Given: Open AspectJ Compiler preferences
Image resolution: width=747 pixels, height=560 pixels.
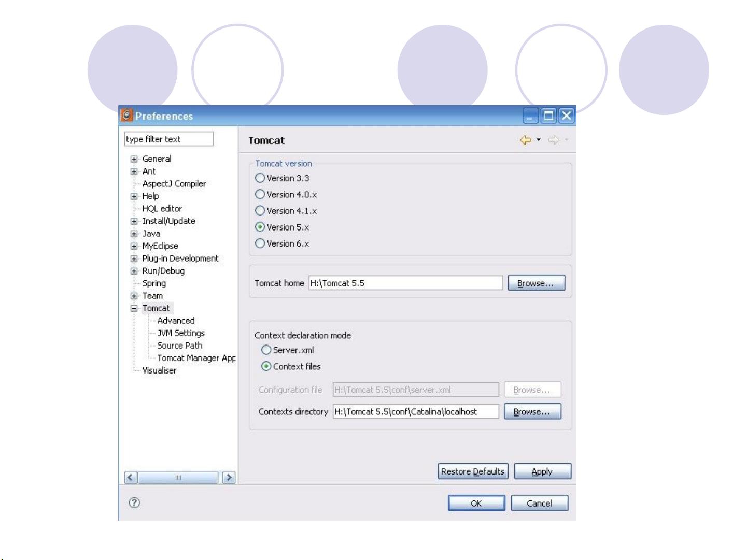Looking at the screenshot, I should point(174,184).
